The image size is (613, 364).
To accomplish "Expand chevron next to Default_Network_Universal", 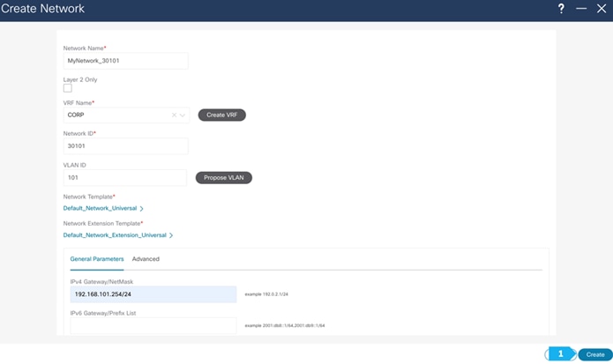I will tap(141, 209).
